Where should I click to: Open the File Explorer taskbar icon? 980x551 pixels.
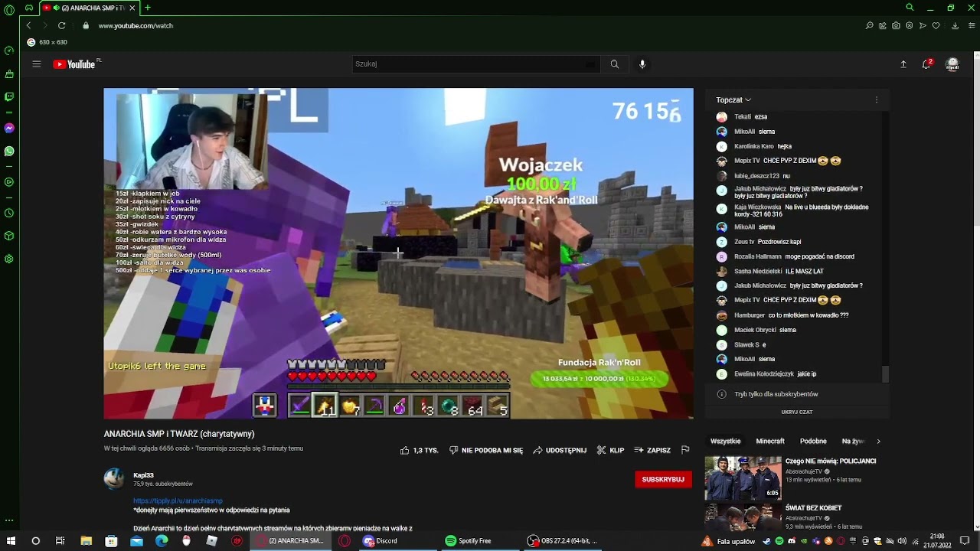pyautogui.click(x=86, y=540)
